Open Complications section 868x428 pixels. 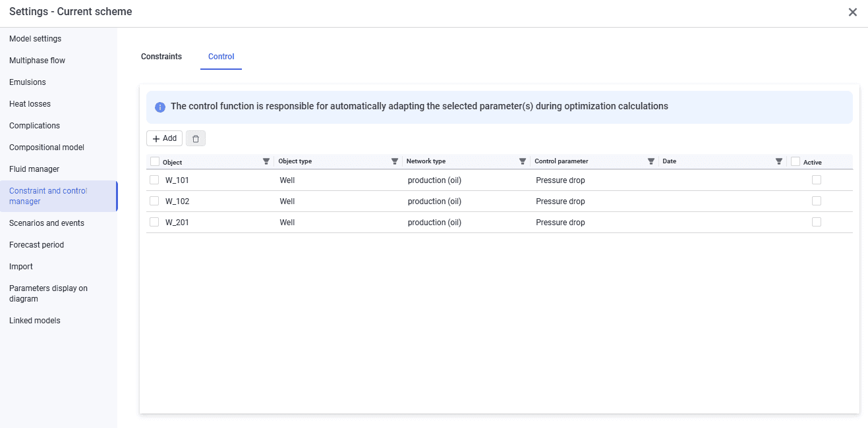pos(59,126)
